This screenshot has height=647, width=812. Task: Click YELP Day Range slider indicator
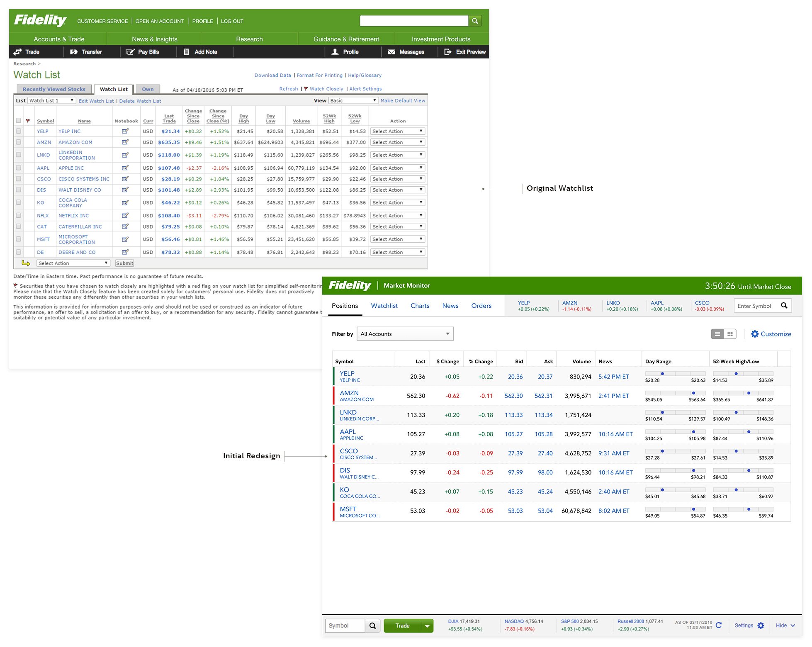coord(662,374)
